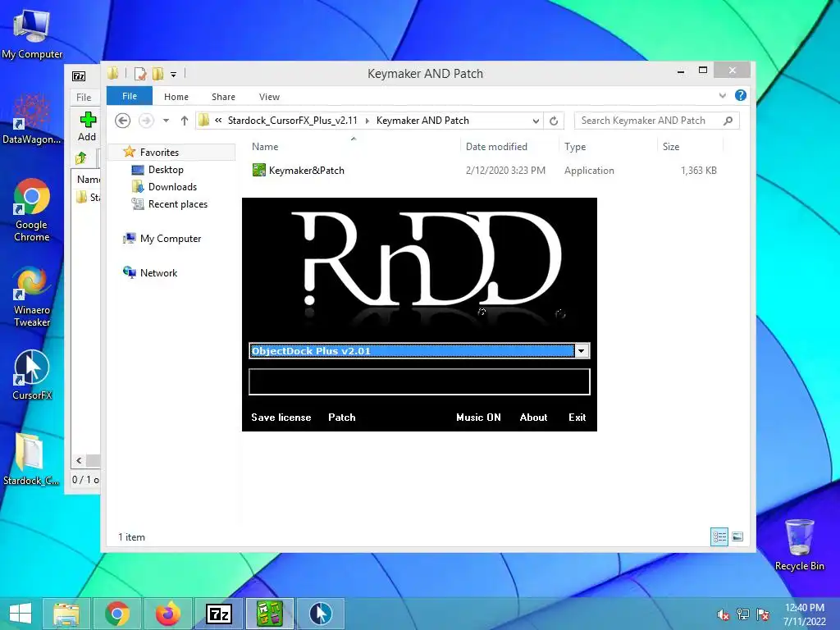The height and width of the screenshot is (630, 840).
Task: Switch to Keymaker taskbar button
Action: point(269,614)
